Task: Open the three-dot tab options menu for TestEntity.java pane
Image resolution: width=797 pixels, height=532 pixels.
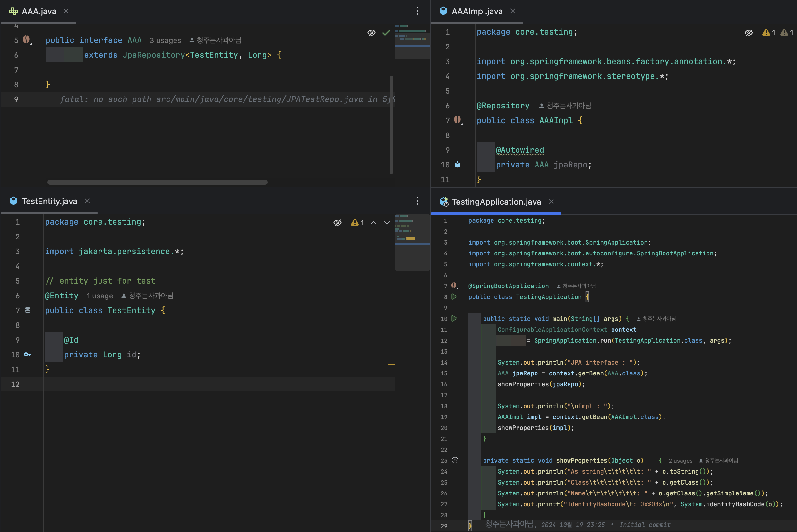Action: [x=418, y=201]
